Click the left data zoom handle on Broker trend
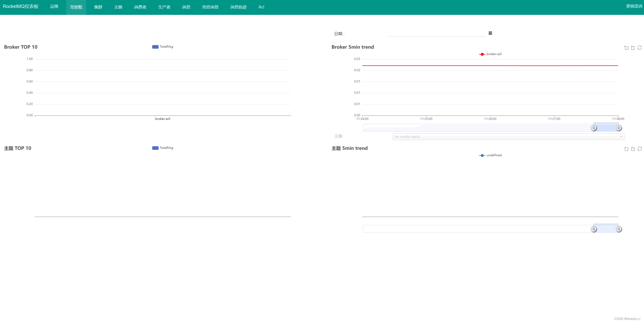Viewport: 644px width, 323px height. (x=594, y=128)
